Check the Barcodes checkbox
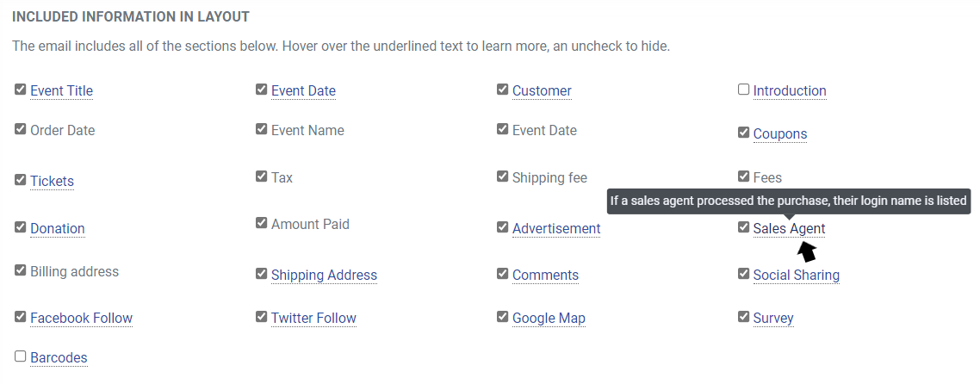 coord(20,356)
